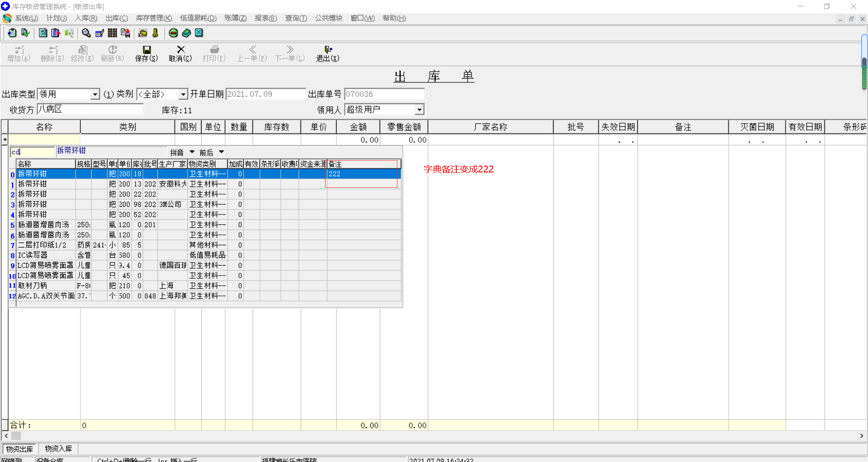Select row 1 拆带环钳 from 安徽科大

[209, 184]
